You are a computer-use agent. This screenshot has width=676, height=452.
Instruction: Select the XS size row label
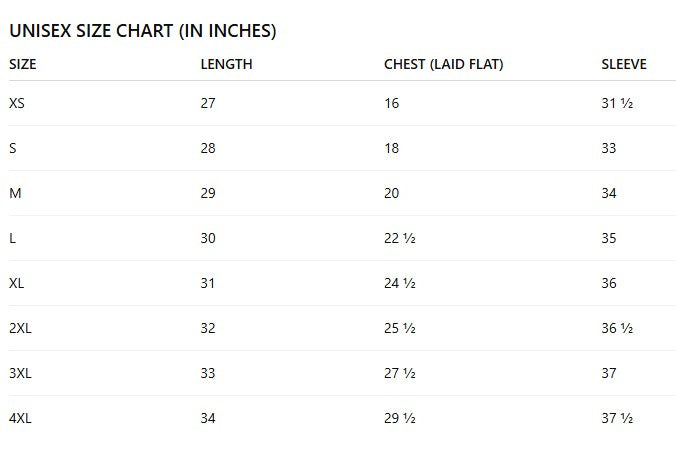17,103
